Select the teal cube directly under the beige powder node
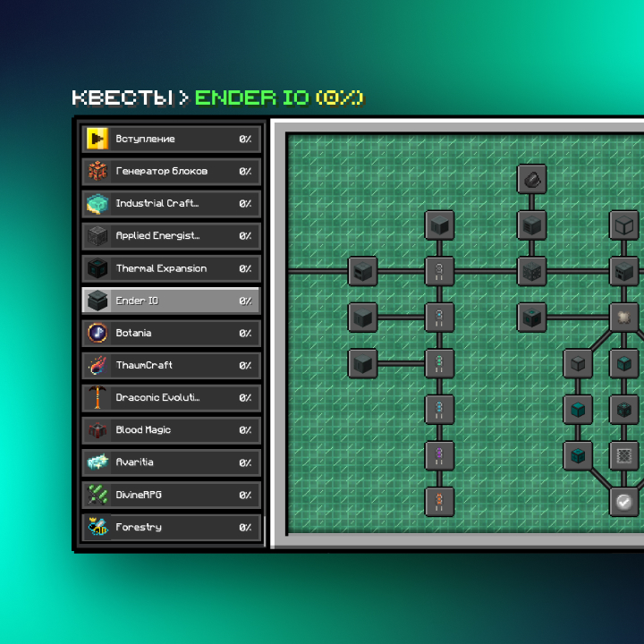Viewport: 644px width, 644px height. tap(624, 363)
